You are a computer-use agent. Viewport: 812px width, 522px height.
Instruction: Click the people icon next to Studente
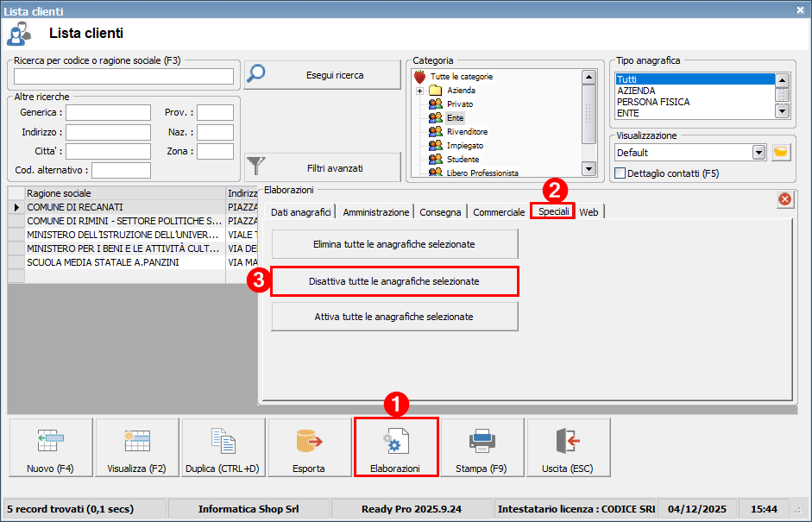(x=436, y=160)
